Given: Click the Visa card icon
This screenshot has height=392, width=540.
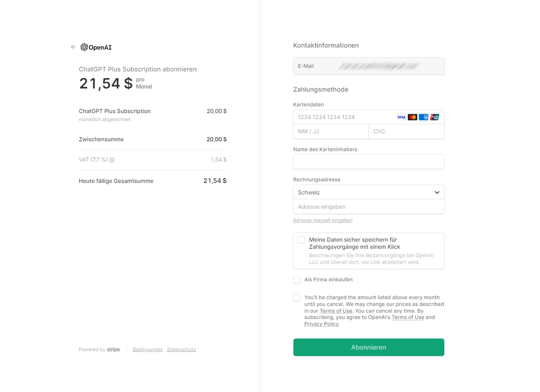Looking at the screenshot, I should point(401,117).
